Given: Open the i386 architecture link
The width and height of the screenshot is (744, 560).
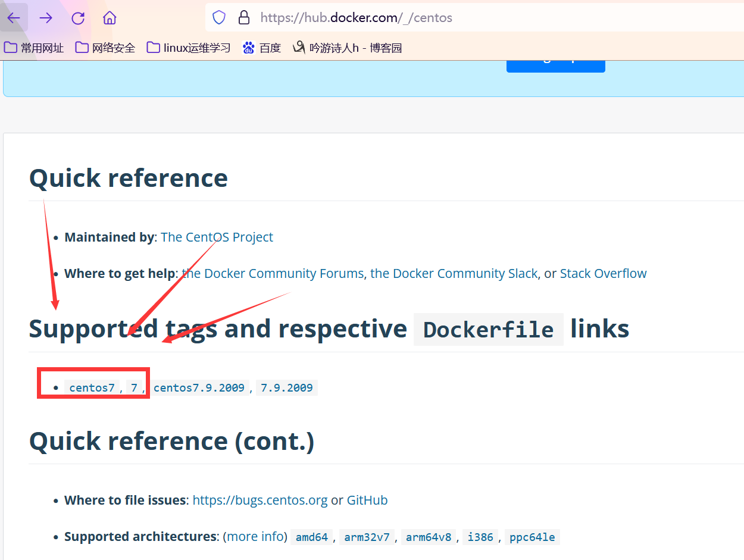Looking at the screenshot, I should coord(480,537).
